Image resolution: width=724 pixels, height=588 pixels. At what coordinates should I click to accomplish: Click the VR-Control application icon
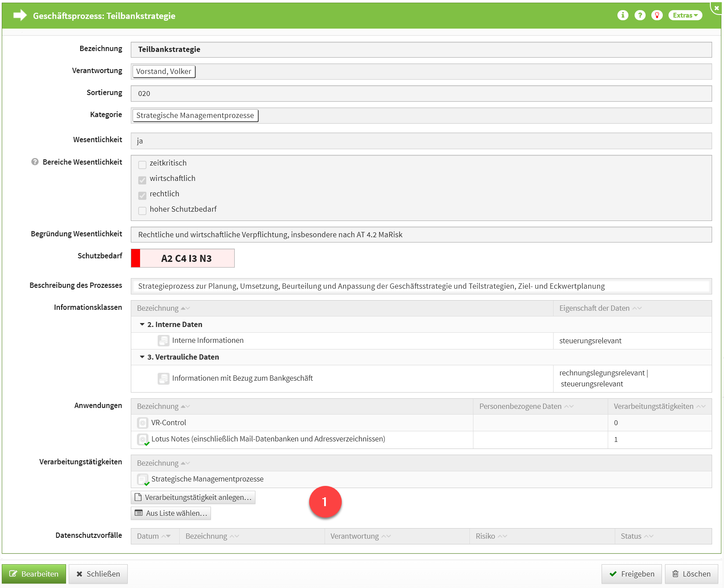click(143, 423)
